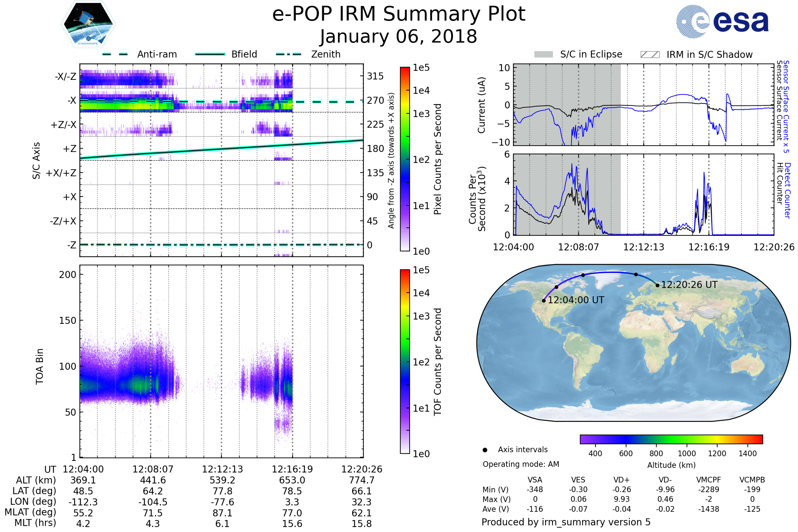Click the IRM in S/C Shadow hatched patch
The image size is (798, 532).
[650, 55]
